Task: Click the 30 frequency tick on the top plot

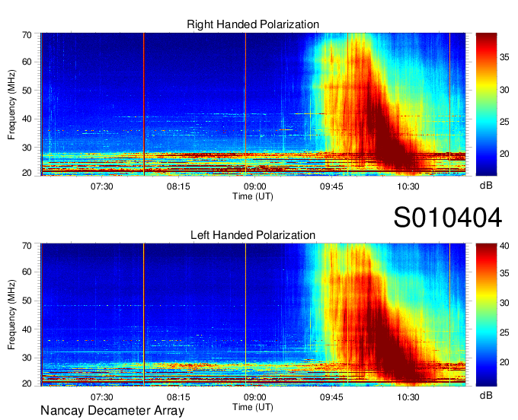Action: (27, 148)
